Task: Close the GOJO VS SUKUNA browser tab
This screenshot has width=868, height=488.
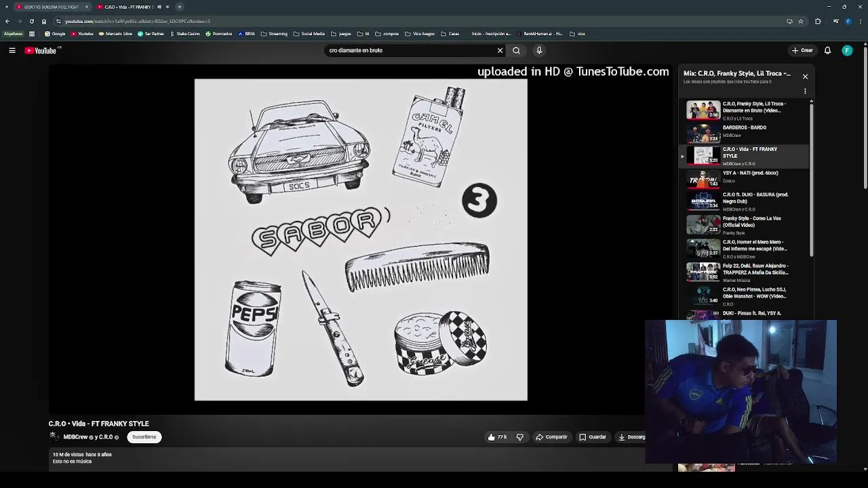Action: point(86,7)
